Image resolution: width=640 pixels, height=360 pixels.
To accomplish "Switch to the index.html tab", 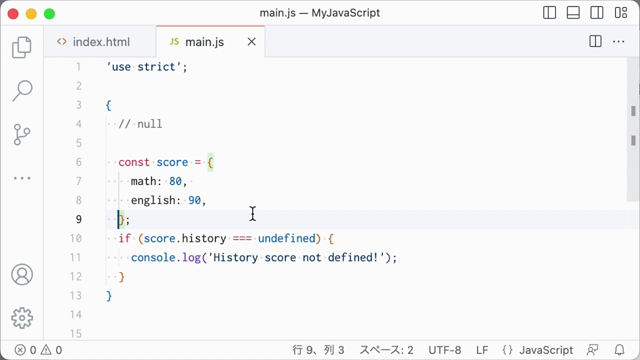I will 100,42.
